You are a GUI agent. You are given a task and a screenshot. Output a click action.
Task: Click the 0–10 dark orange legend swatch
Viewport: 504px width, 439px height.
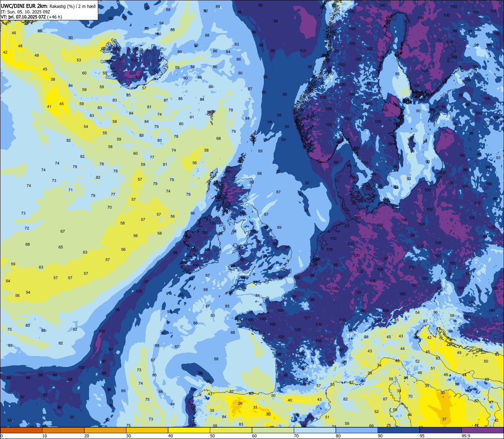click(x=21, y=430)
